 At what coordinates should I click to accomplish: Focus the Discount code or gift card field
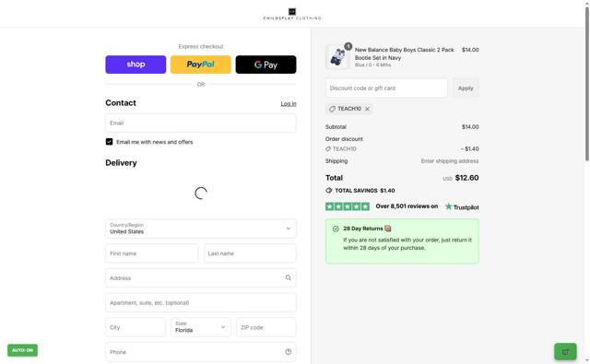(386, 88)
